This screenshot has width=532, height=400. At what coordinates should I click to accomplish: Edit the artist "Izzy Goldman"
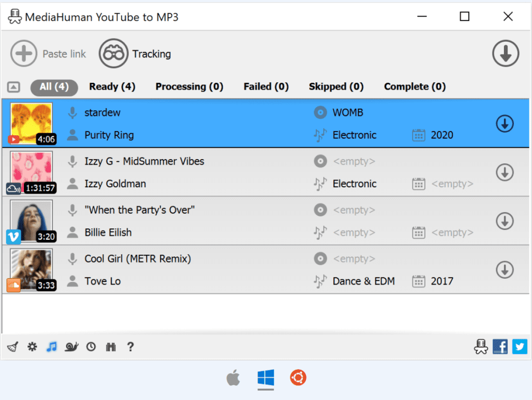coord(115,184)
